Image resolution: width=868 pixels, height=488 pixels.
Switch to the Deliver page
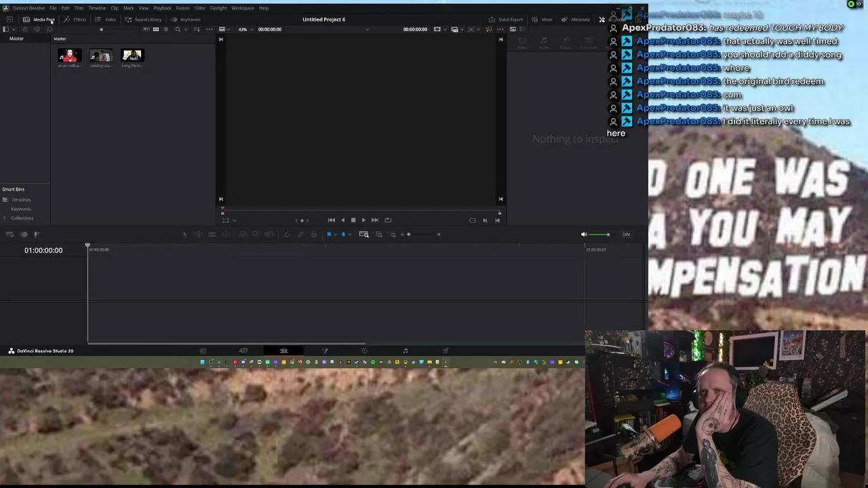point(446,351)
